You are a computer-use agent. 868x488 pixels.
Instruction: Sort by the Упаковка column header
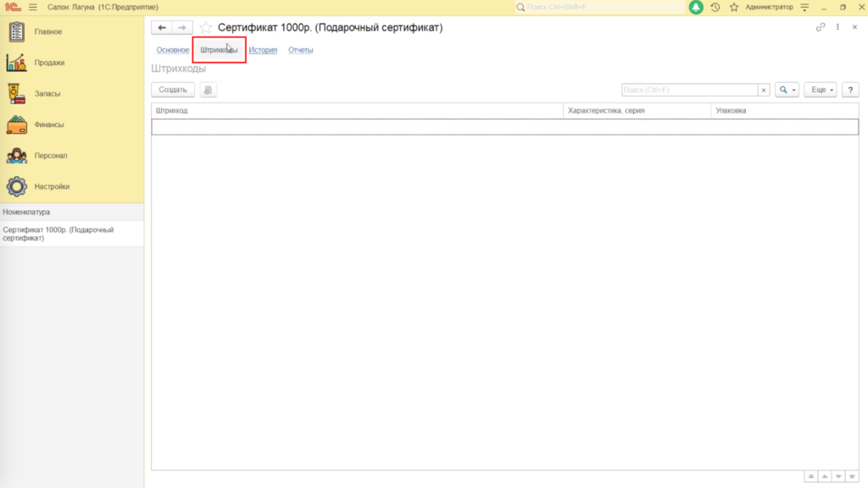(785, 111)
